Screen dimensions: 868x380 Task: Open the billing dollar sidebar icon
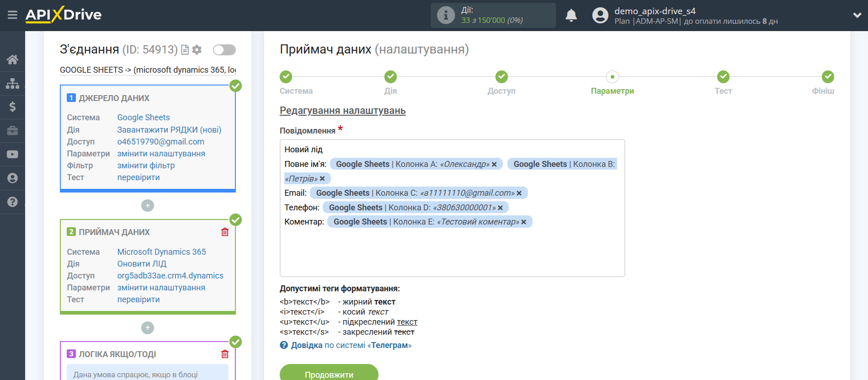[12, 107]
